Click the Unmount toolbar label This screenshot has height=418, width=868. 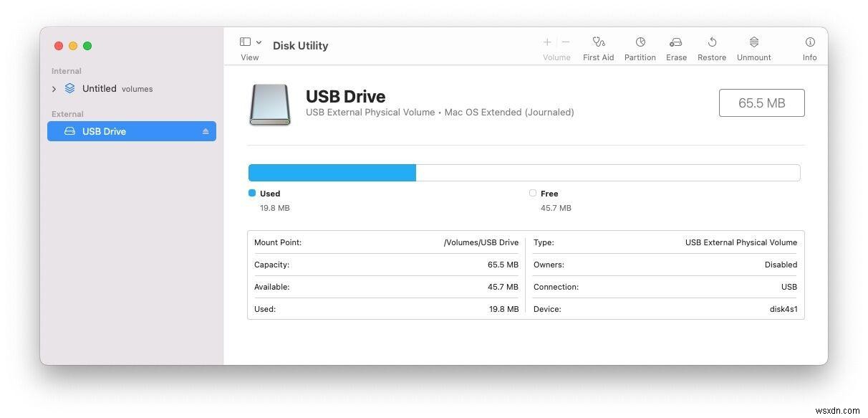click(x=754, y=57)
